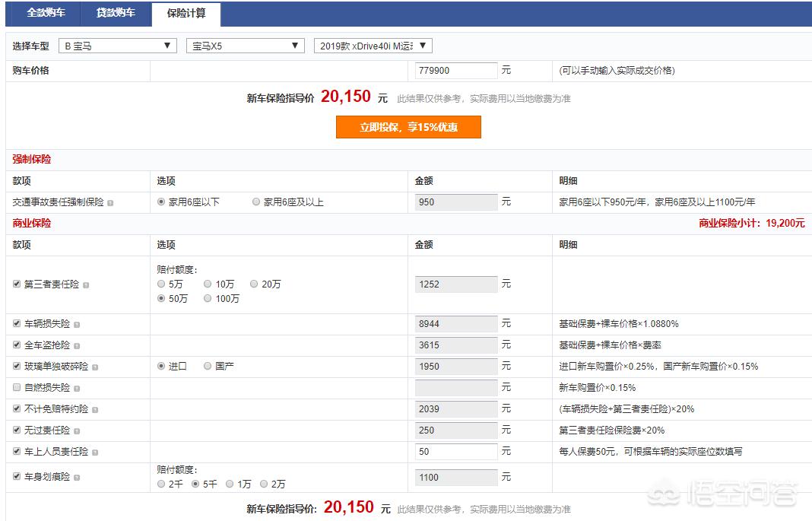Click the 玻璃单独破碎险 amount field 1950
Viewport: 812px width, 521px height.
click(x=456, y=366)
